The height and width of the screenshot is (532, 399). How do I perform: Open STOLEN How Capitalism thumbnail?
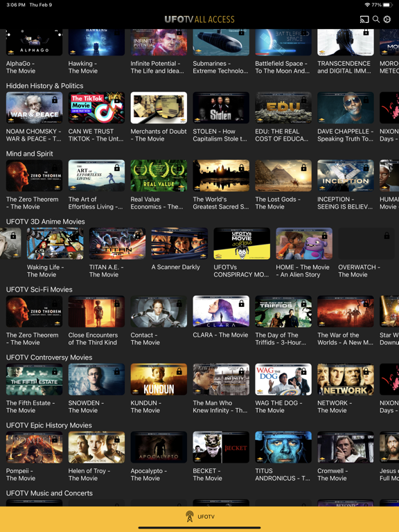coord(221,107)
